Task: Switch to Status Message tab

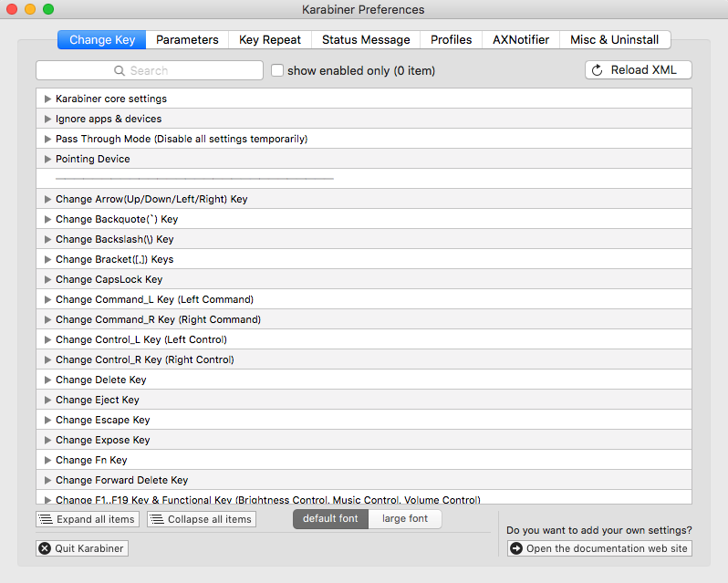Action: click(x=366, y=40)
